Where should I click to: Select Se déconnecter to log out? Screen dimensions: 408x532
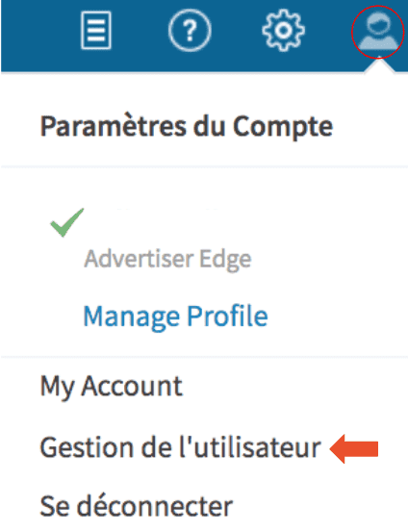(137, 507)
